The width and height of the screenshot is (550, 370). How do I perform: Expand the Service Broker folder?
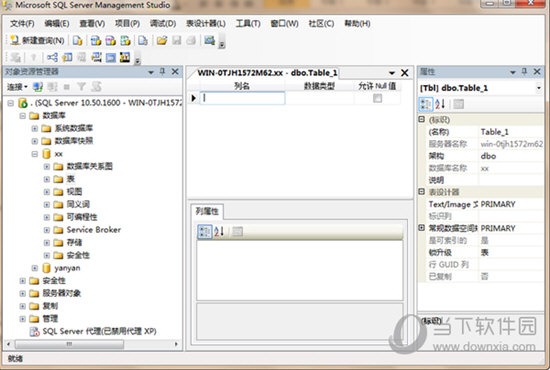46,230
